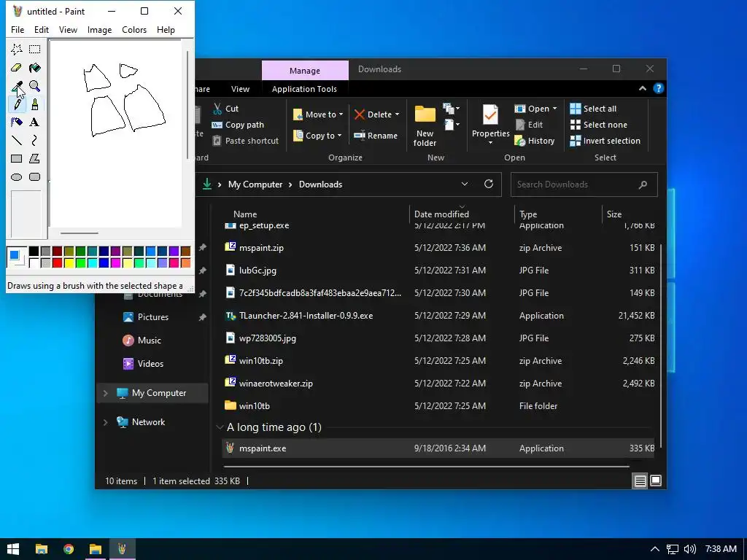Image resolution: width=747 pixels, height=560 pixels.
Task: Select the Magnifier tool in Paint
Action: (x=35, y=86)
